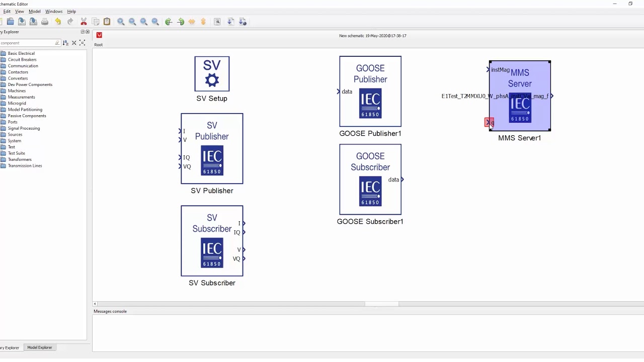The image size is (644, 362).
Task: Click the green rotate left icon
Action: (x=169, y=22)
